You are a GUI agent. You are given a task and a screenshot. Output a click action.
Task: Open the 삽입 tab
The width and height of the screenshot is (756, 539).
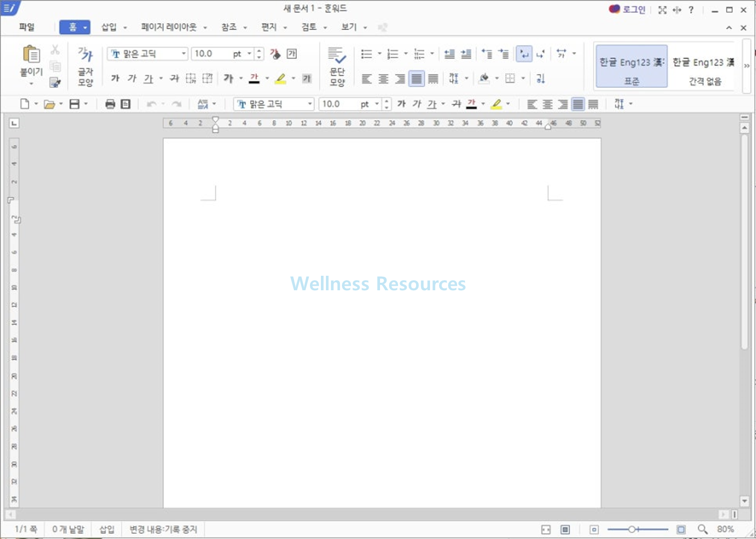pos(109,27)
